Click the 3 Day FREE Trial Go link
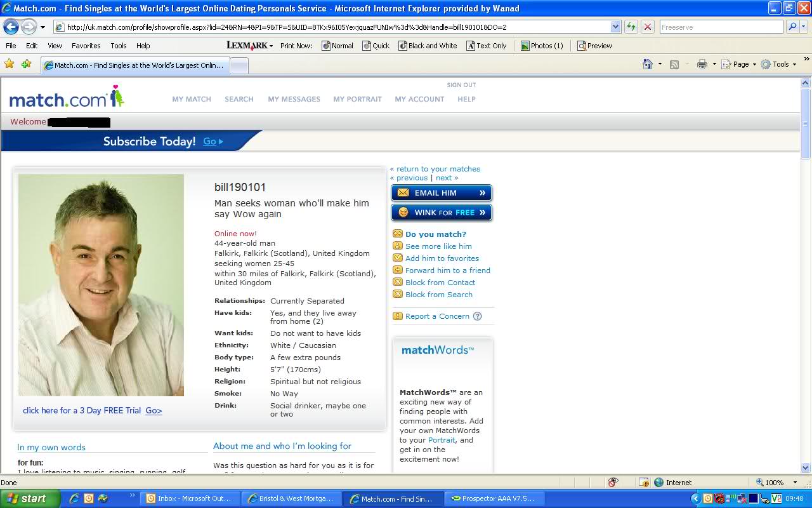This screenshot has height=508, width=812. (x=154, y=411)
